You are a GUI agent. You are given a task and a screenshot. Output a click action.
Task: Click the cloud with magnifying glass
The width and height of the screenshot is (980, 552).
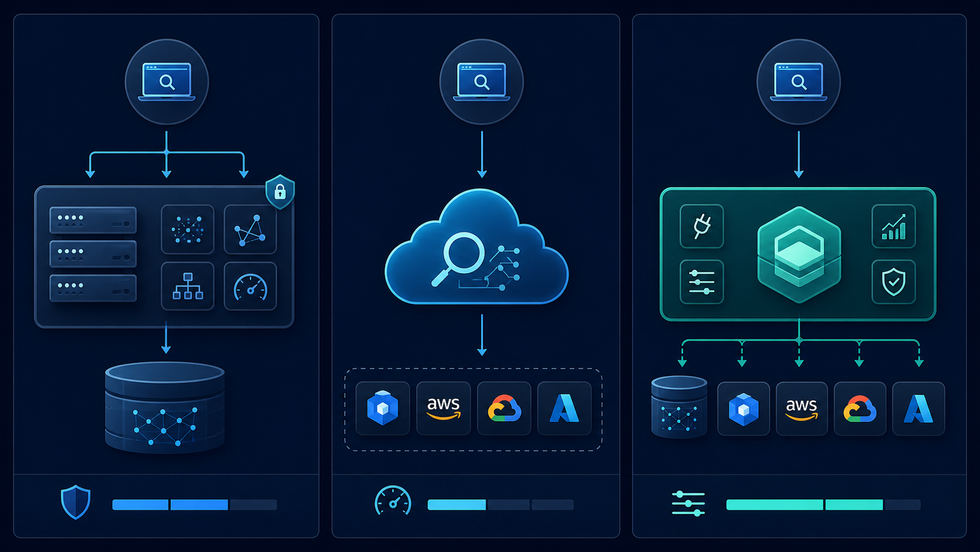click(477, 246)
